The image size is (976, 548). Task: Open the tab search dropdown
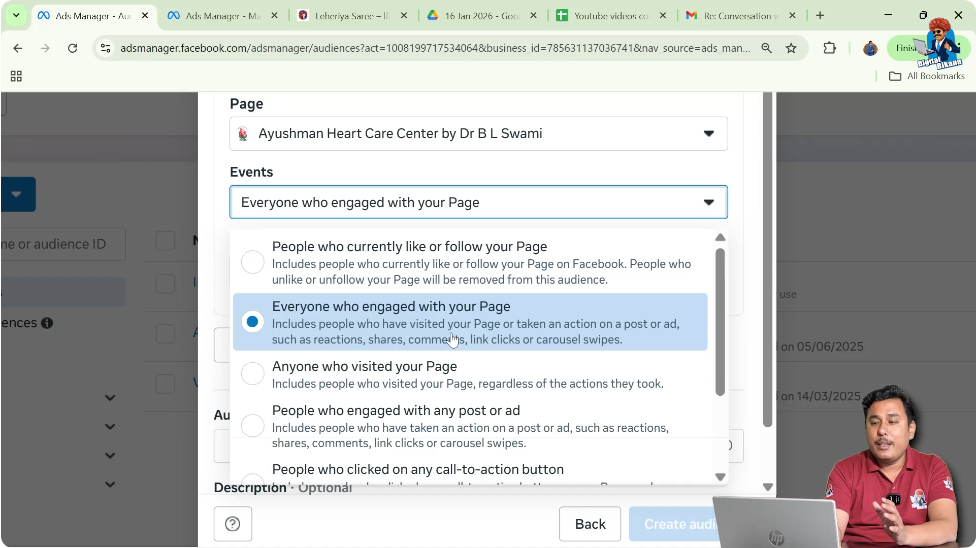16,16
